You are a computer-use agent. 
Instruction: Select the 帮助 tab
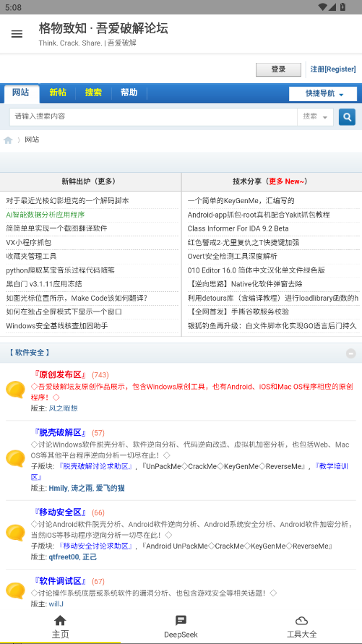click(x=129, y=93)
